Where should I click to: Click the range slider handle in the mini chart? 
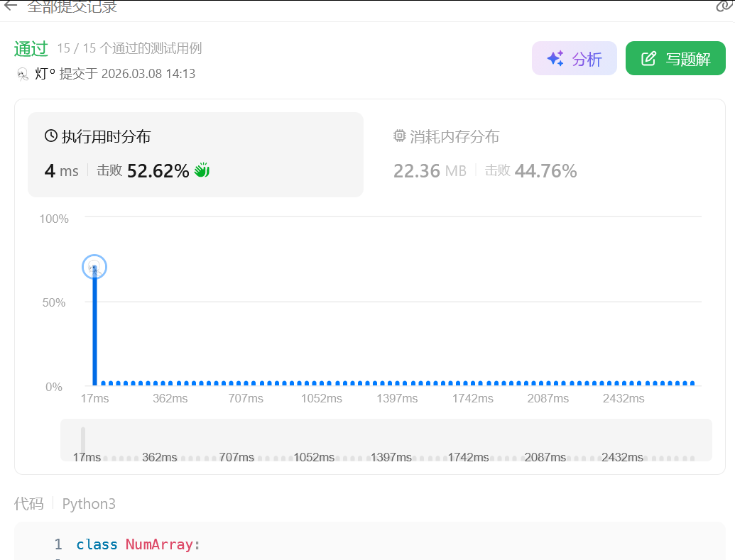(83, 440)
